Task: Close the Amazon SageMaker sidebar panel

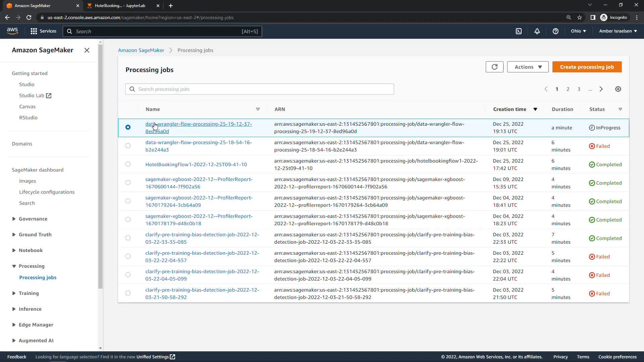Action: point(87,50)
